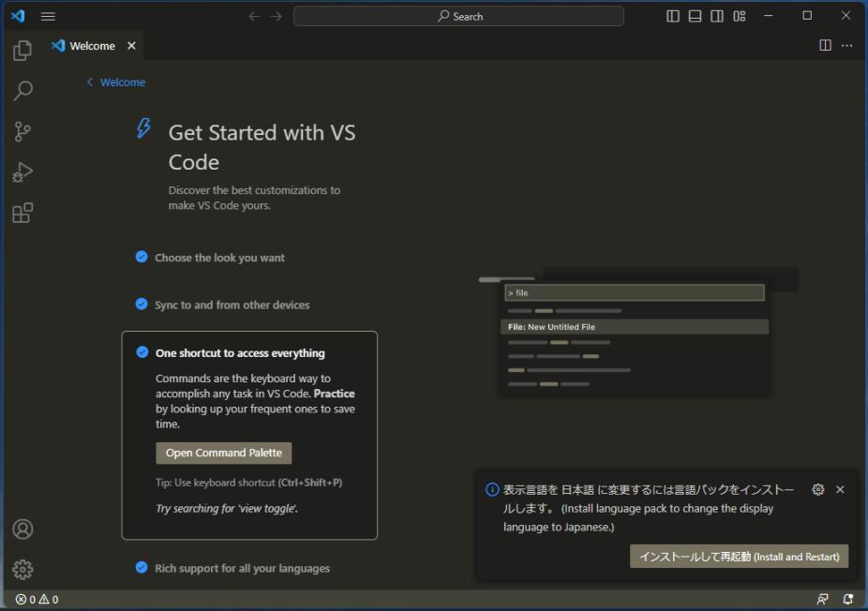Click the lightning bolt icon beside Get Started
Image resolution: width=868 pixels, height=611 pixels.
coord(143,127)
